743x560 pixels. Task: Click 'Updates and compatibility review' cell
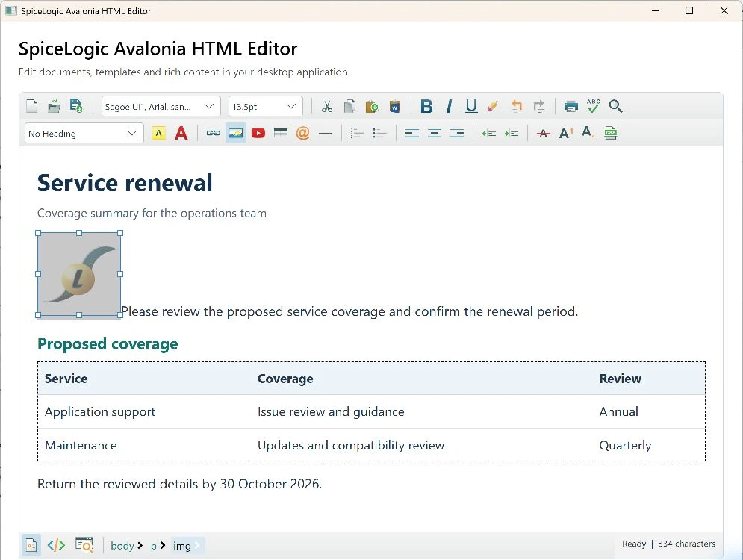423,445
